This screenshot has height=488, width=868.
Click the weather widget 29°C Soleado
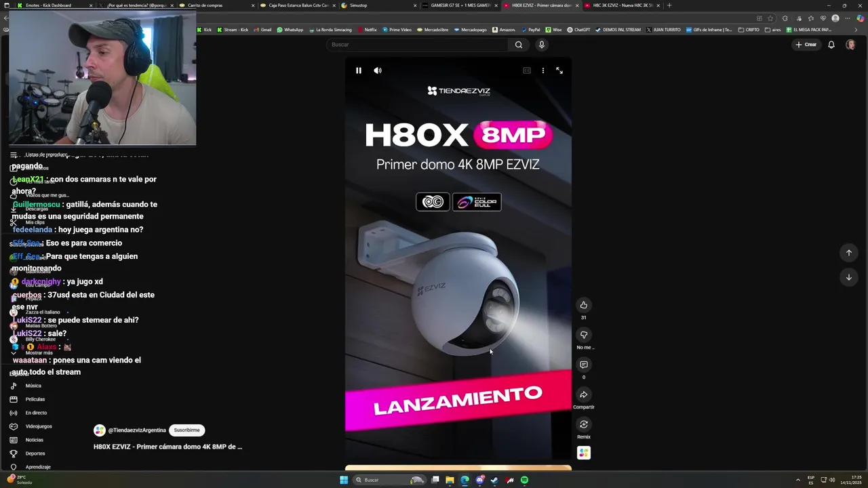pos(20,480)
